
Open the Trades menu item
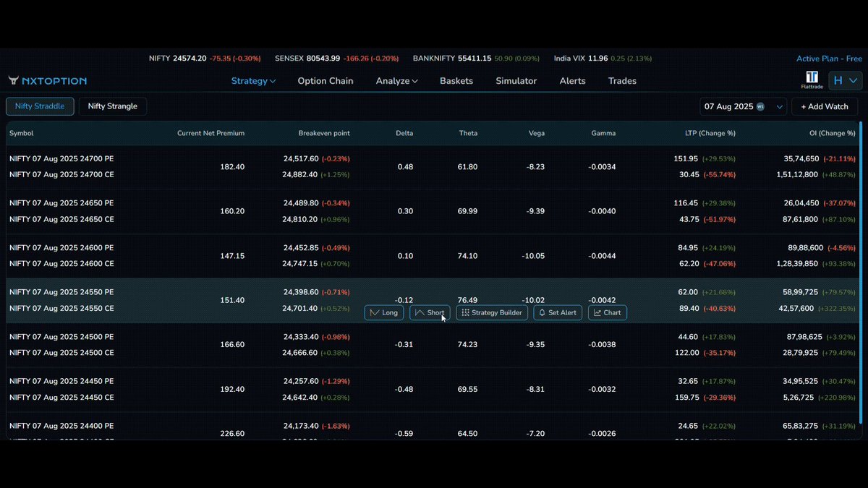(622, 81)
